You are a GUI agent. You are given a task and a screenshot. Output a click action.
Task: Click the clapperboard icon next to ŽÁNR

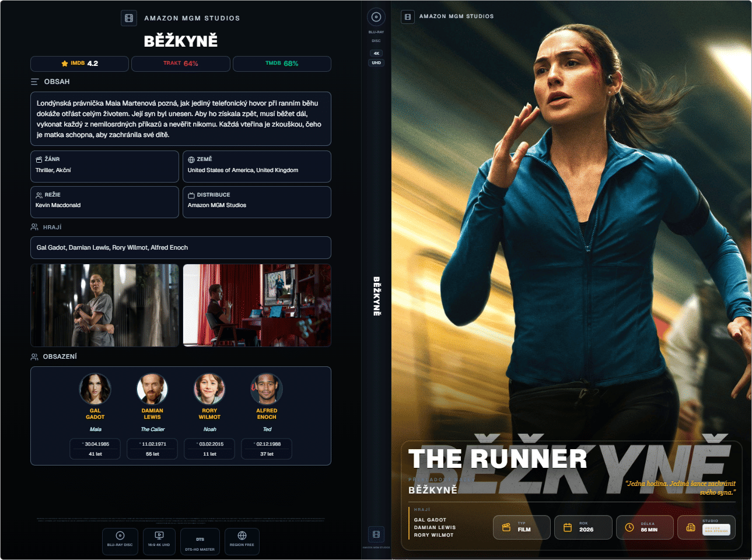point(39,159)
